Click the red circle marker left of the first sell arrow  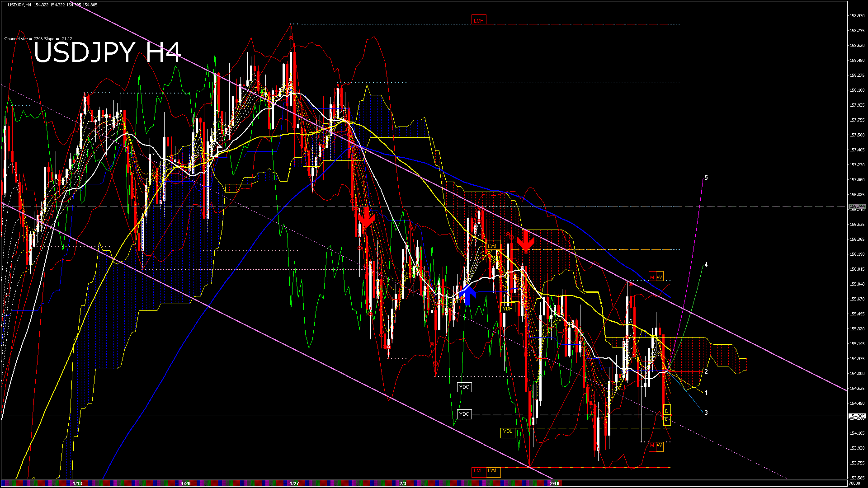[x=353, y=201]
